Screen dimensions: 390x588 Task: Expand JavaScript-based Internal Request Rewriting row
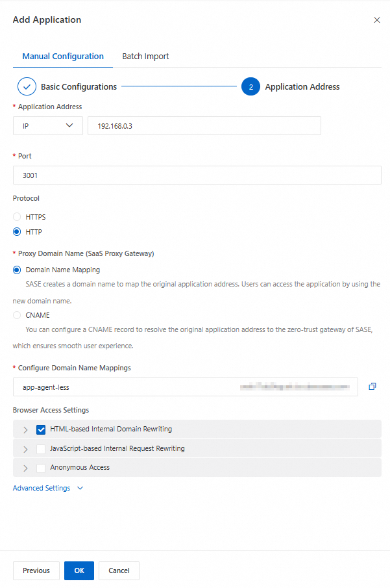[25, 449]
